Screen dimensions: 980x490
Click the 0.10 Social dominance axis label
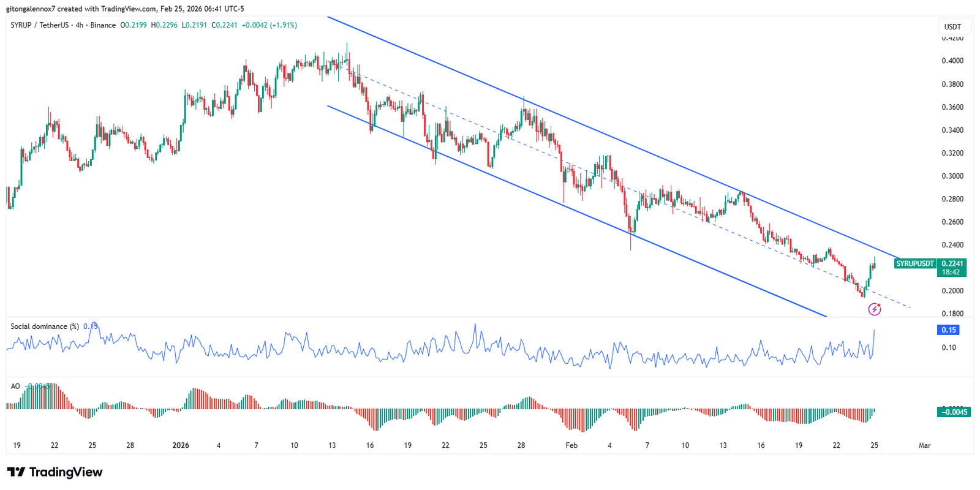[x=948, y=348]
